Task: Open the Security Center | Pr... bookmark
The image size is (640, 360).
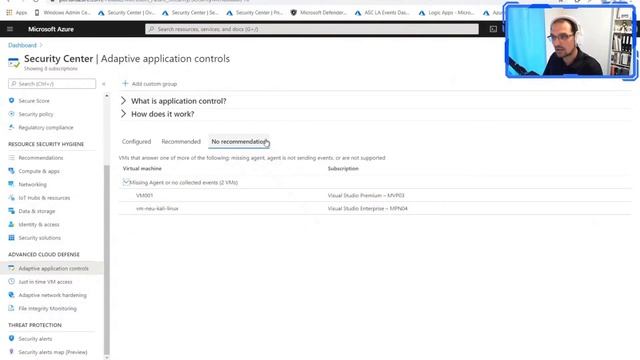Action: click(255, 13)
